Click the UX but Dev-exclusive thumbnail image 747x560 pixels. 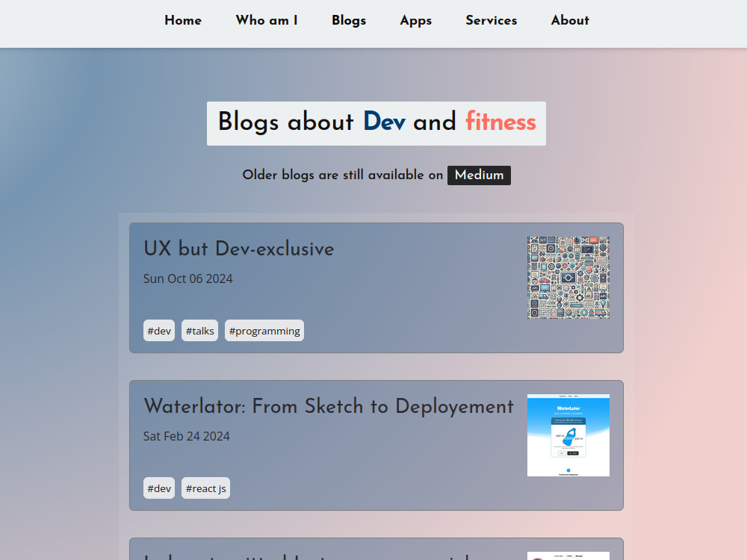[568, 278]
